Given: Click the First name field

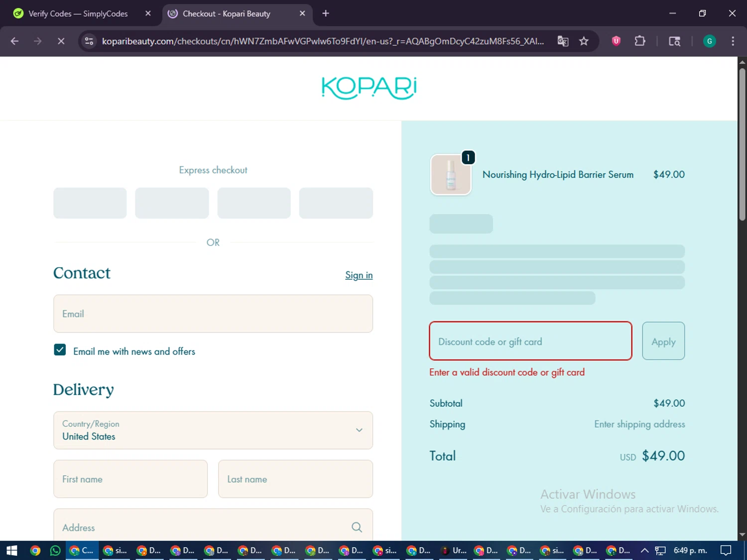Looking at the screenshot, I should tap(130, 479).
